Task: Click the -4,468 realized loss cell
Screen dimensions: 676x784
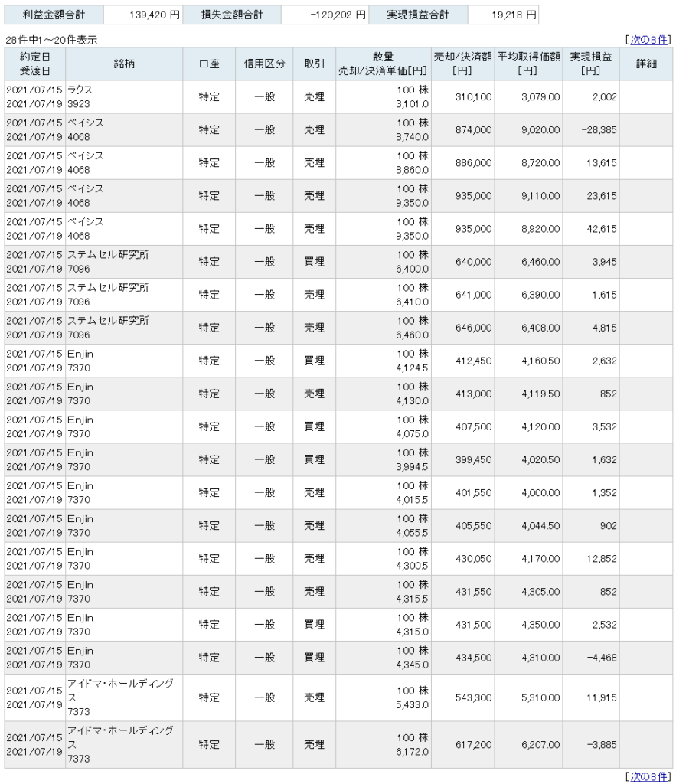Action: (591, 658)
